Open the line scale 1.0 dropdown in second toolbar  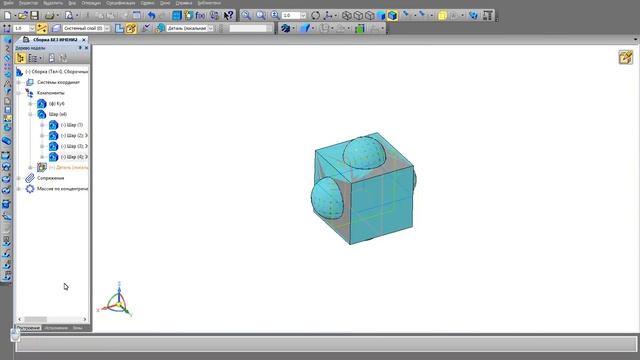(x=32, y=28)
